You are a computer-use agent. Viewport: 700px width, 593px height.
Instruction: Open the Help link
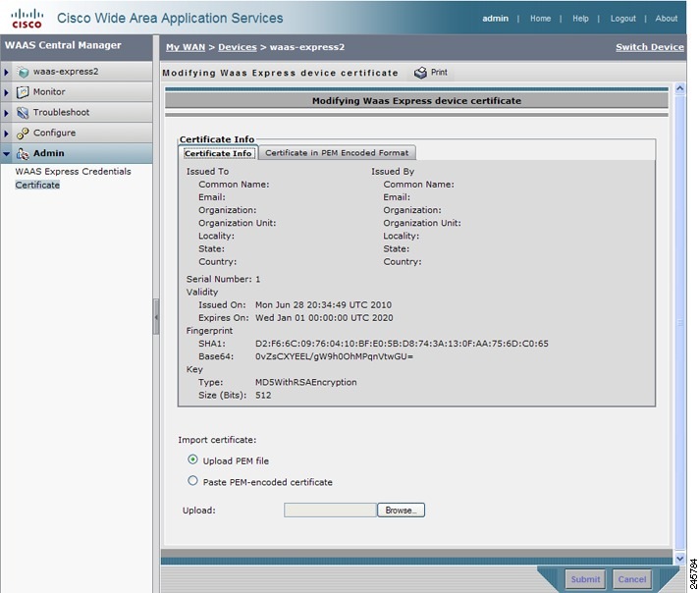point(580,19)
